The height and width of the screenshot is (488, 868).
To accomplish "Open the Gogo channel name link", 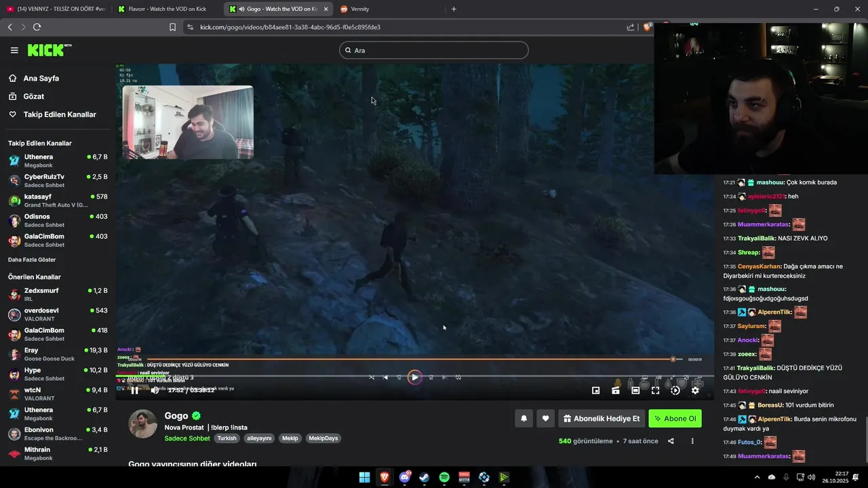I will [177, 415].
